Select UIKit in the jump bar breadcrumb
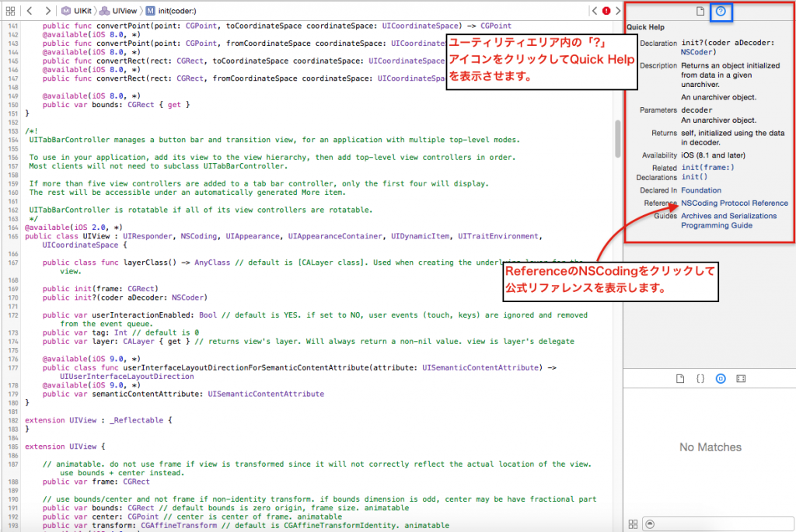 pos(83,9)
